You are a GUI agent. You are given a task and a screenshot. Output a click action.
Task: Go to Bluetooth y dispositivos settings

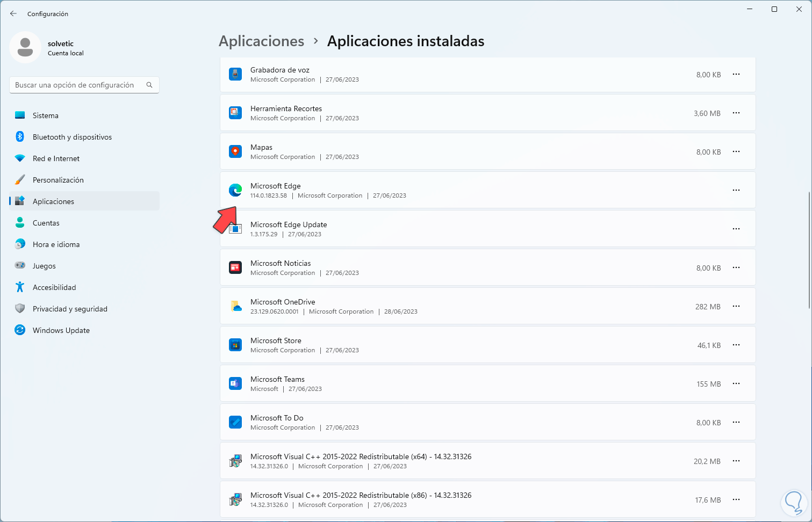[72, 137]
